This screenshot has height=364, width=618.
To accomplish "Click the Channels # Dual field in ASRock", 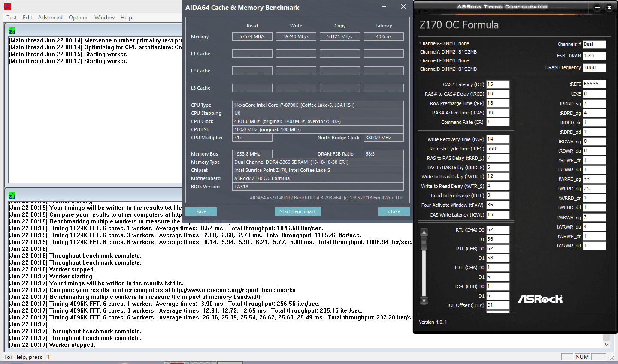I will tap(594, 44).
